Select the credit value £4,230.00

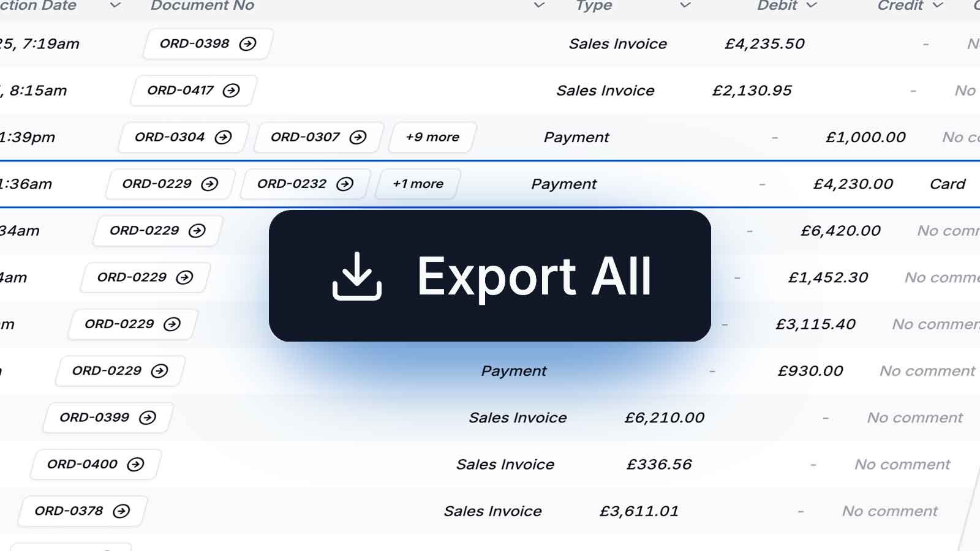click(x=853, y=184)
